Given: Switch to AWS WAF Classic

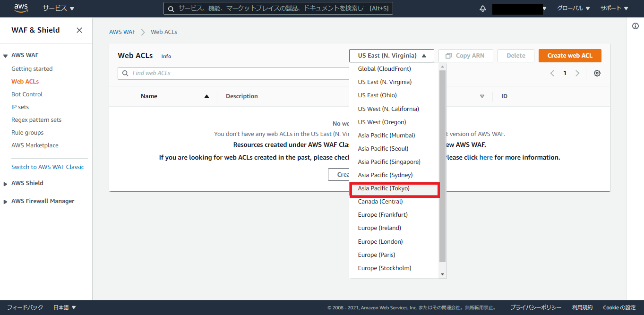Looking at the screenshot, I should pyautogui.click(x=48, y=167).
